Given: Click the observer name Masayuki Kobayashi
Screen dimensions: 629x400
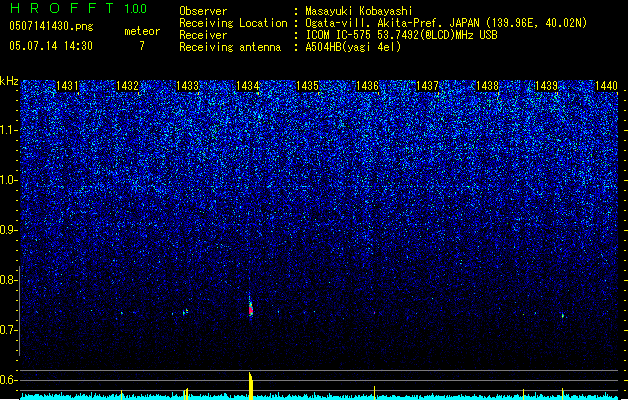Looking at the screenshot, I should click(x=359, y=11).
